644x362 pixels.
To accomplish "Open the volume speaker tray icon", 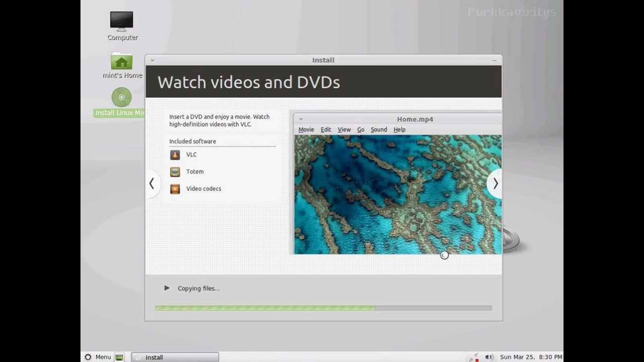I will (x=488, y=357).
